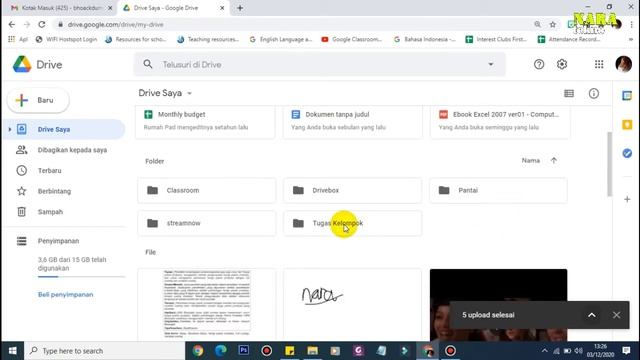Click the plus get add-ons icon

pyautogui.click(x=627, y=199)
